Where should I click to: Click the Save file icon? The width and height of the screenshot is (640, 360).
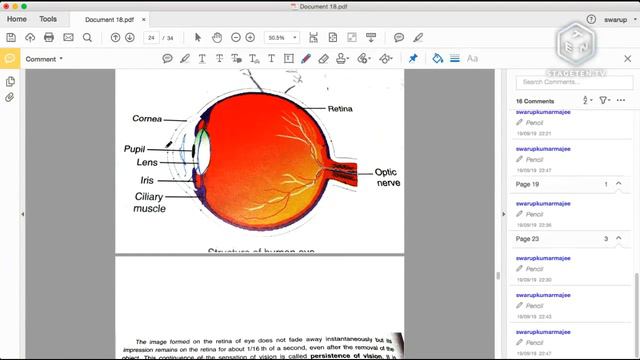(x=11, y=38)
